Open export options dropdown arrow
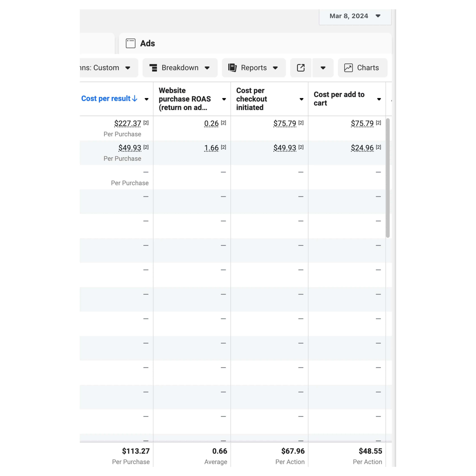The image size is (476, 476). (x=323, y=68)
